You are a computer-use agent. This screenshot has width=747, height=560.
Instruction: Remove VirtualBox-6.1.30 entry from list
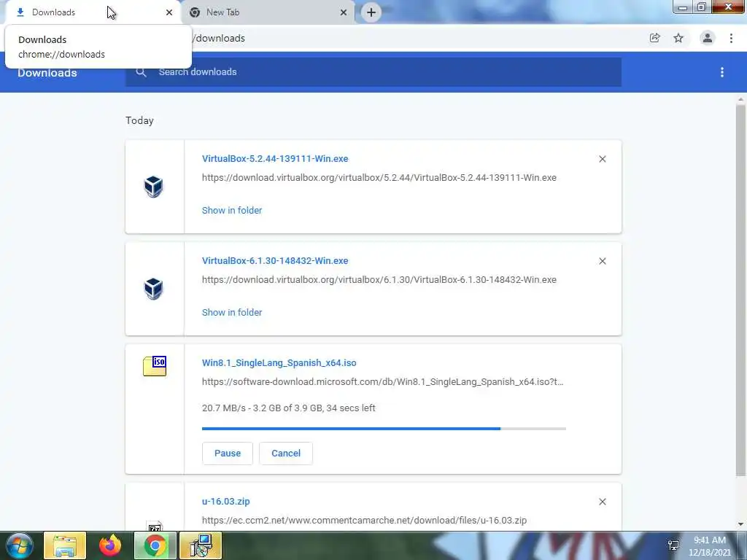(603, 261)
